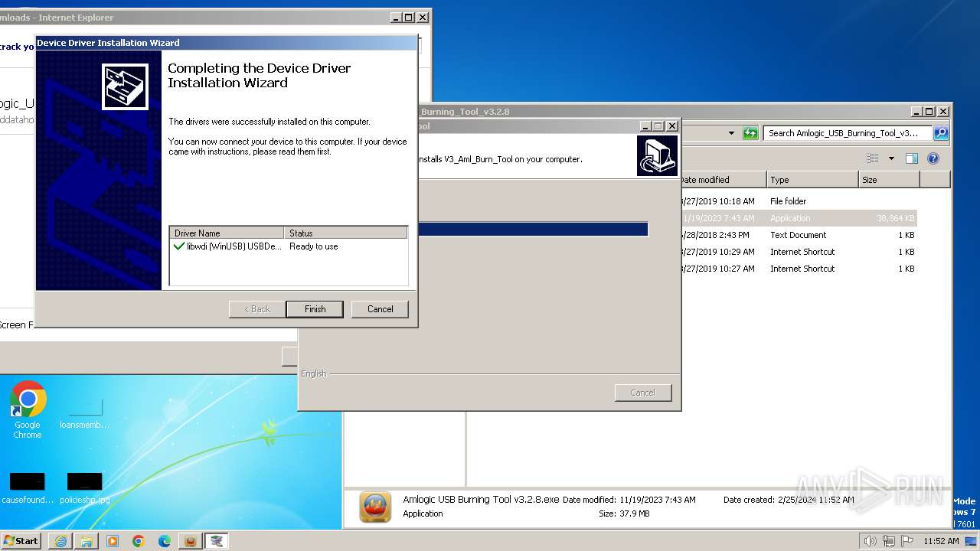The width and height of the screenshot is (980, 551).
Task: Click the taskbar clock showing 11:52 AM
Action: 941,541
